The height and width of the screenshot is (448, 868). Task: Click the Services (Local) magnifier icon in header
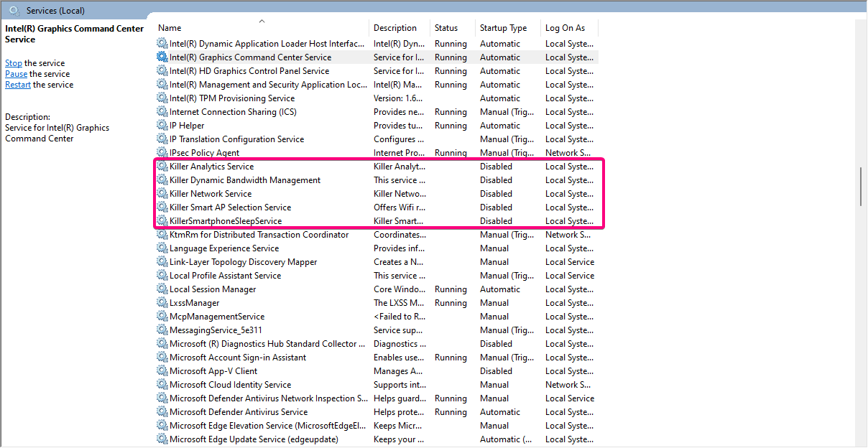[14, 11]
